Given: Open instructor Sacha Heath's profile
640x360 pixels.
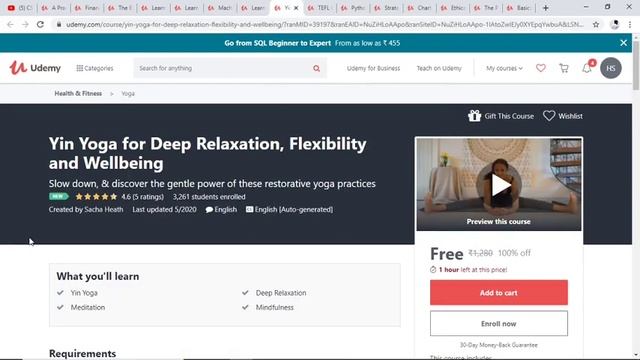Looking at the screenshot, I should [x=104, y=209].
